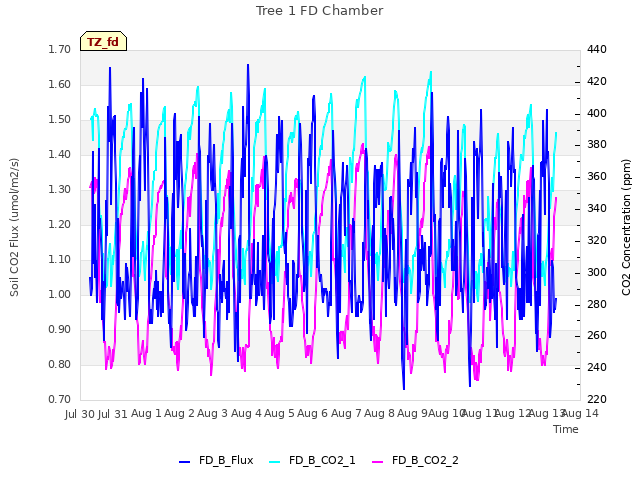640x480 pixels.
Task: Click the Soil CO2 Flux axis label
Action: click(14, 227)
